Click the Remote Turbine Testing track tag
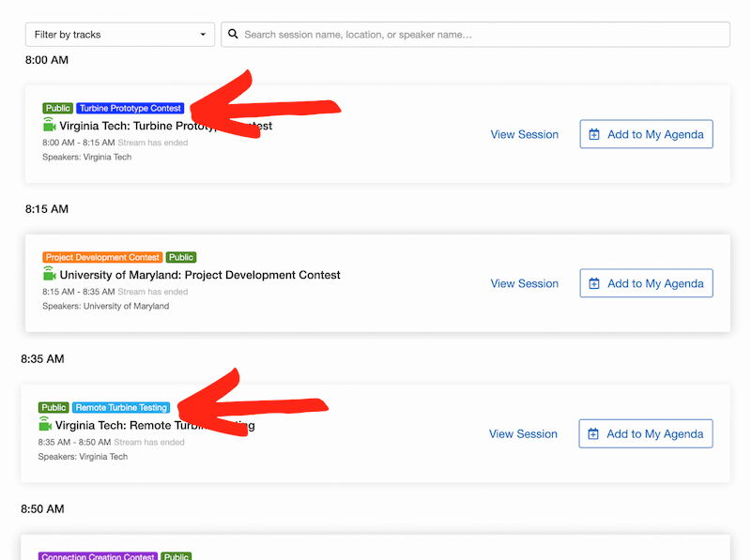Viewport: 751px width, 560px height. 121,408
